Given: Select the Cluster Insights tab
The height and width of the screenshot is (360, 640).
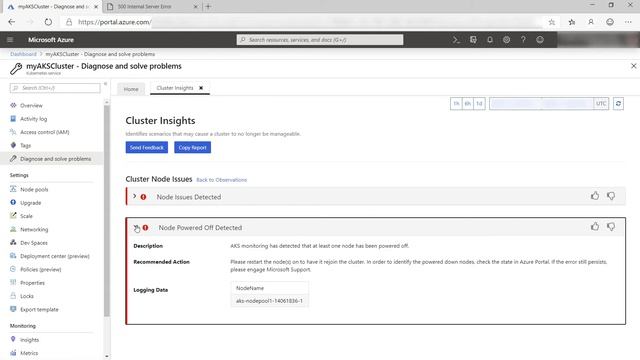Looking at the screenshot, I should (175, 88).
